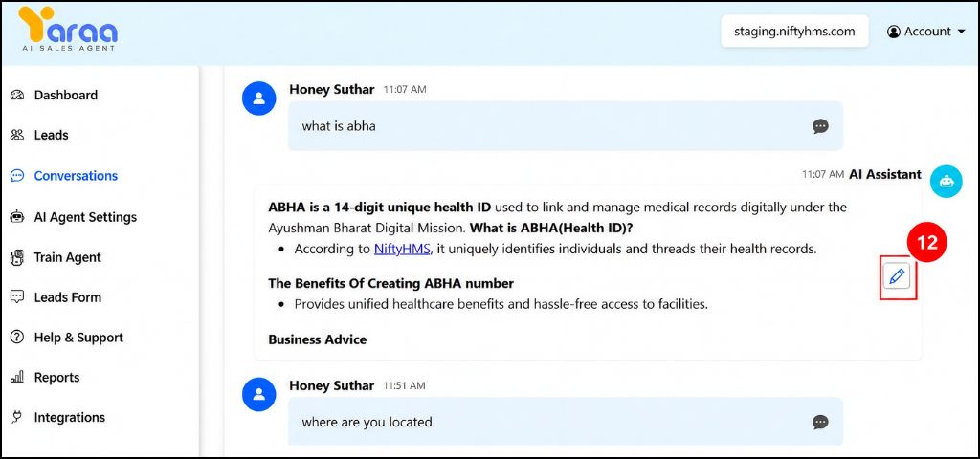The image size is (980, 459).
Task: Click the "where are you located" message bubble
Action: pyautogui.click(x=565, y=422)
